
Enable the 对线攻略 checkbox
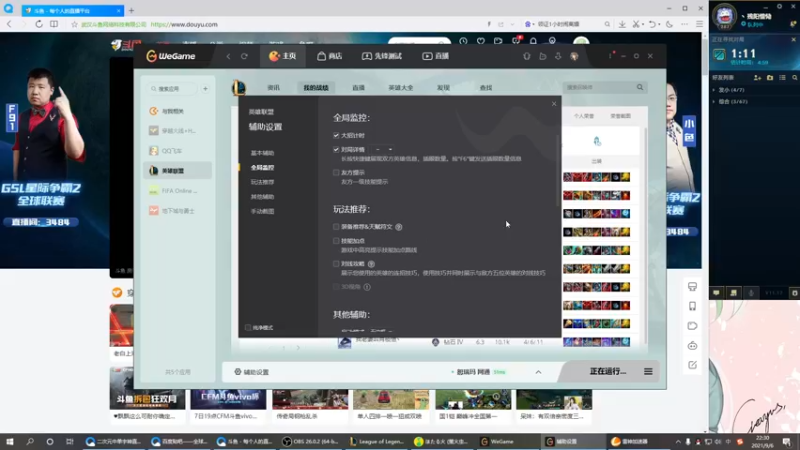tap(336, 264)
